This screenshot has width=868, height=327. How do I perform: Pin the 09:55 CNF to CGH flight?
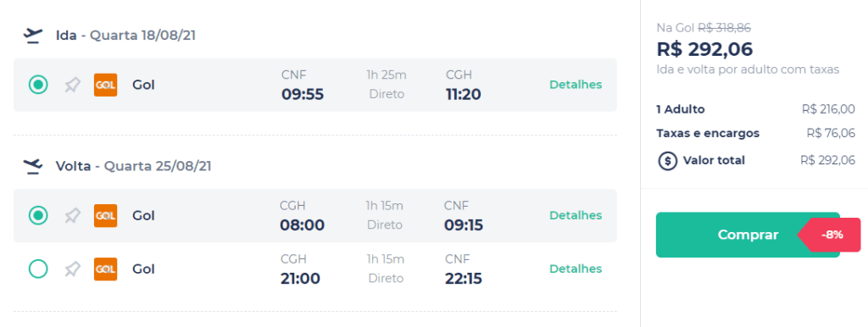pos(72,86)
